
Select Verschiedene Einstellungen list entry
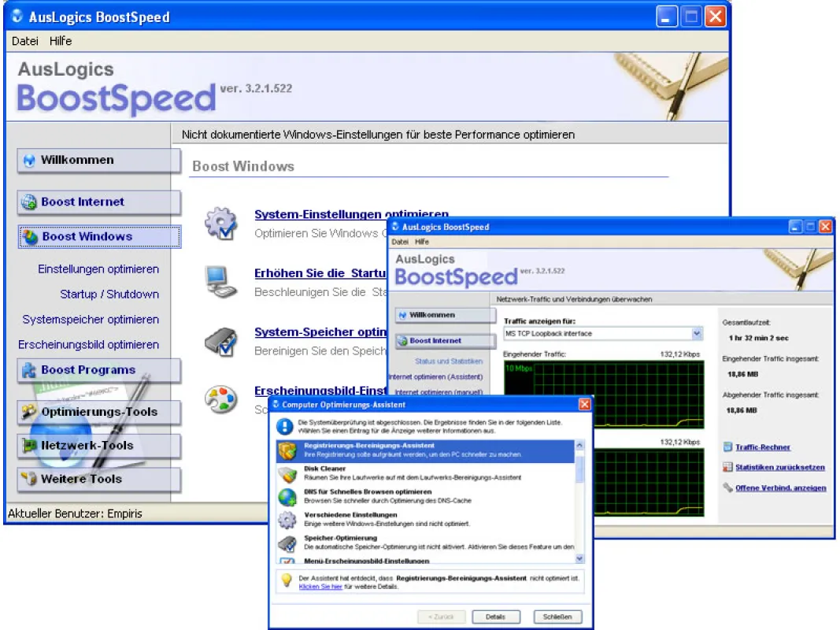[425, 520]
